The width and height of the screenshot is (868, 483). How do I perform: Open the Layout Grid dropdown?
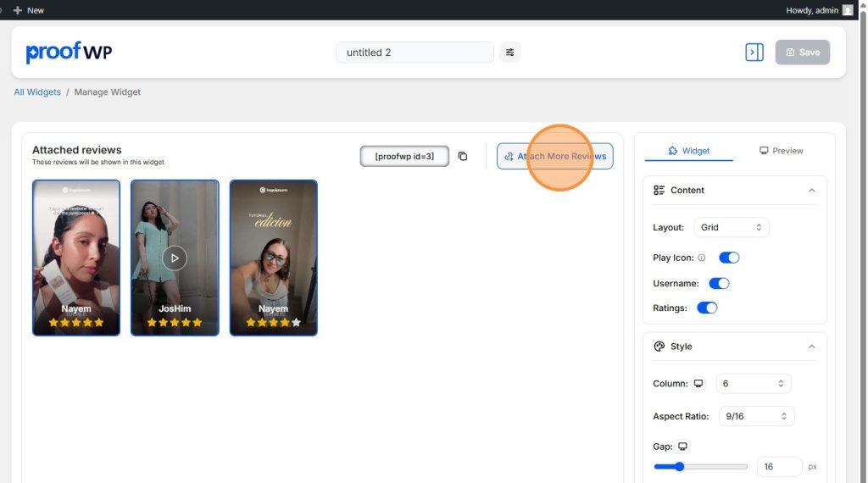732,227
